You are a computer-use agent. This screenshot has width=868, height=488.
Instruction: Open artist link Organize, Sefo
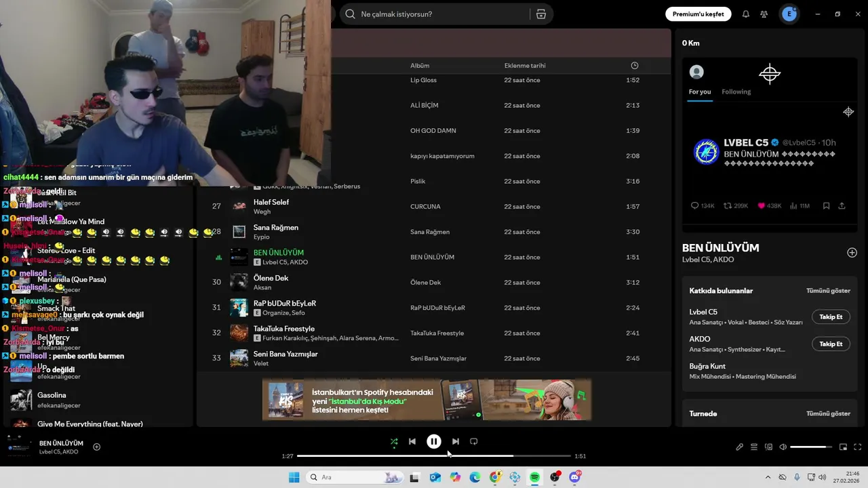[x=284, y=313]
